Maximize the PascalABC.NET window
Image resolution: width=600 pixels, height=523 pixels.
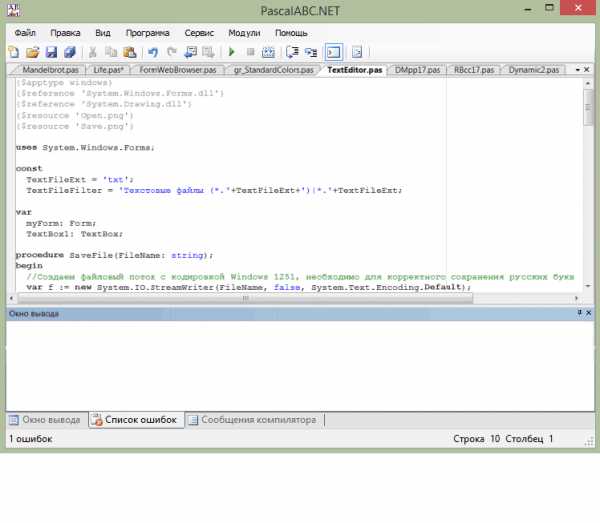pos(549,8)
